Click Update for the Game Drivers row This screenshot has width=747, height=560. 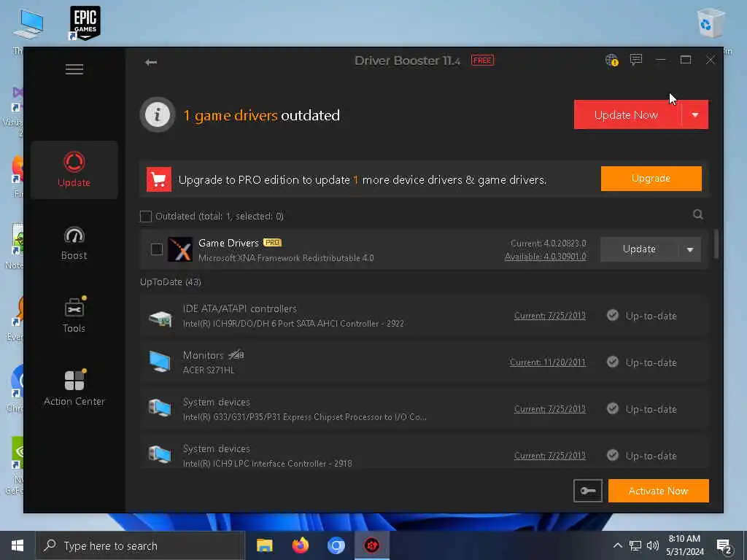[x=639, y=249]
